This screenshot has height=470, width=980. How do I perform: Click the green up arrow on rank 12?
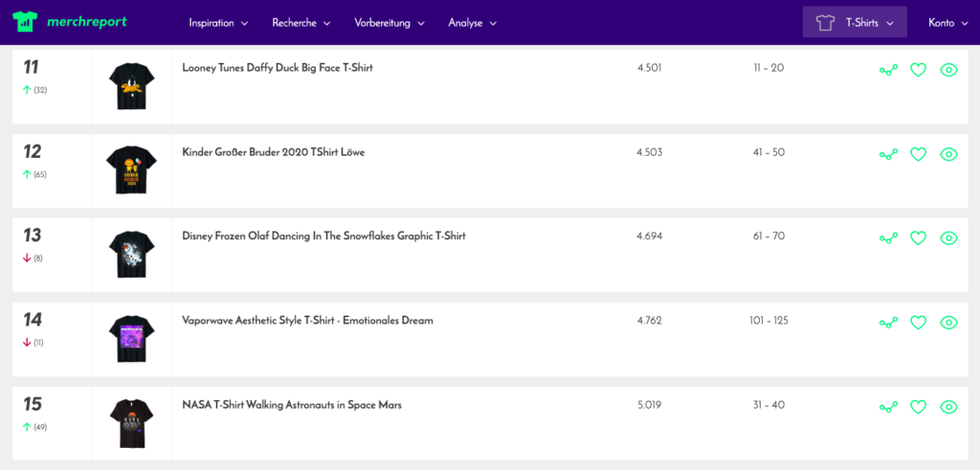pyautogui.click(x=27, y=174)
